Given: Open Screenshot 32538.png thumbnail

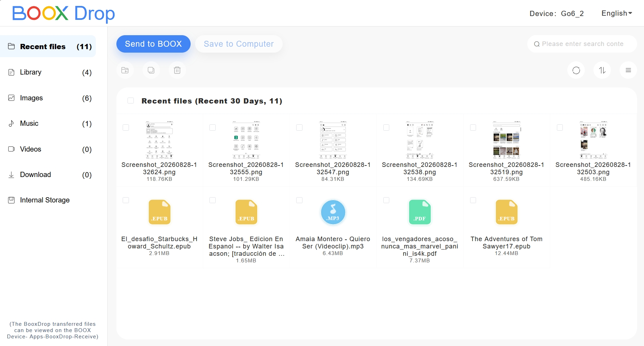Looking at the screenshot, I should [420, 140].
